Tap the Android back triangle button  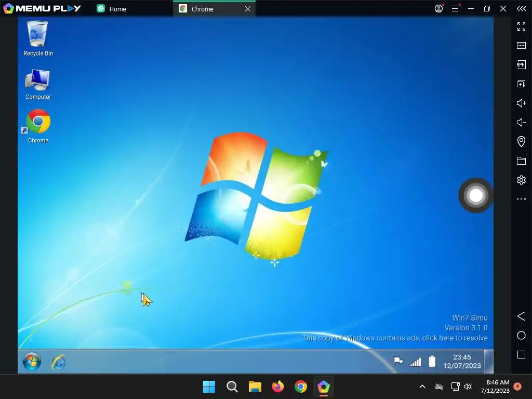(x=521, y=316)
